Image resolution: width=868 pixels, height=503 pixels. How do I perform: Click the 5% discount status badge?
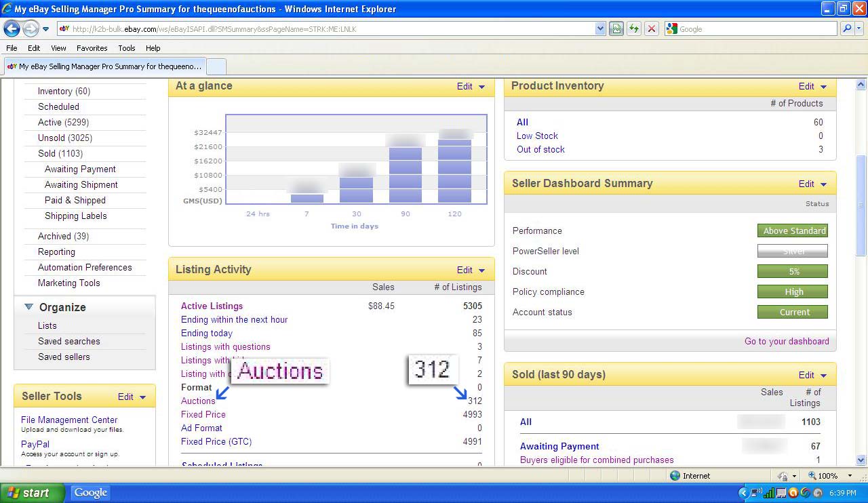[793, 271]
